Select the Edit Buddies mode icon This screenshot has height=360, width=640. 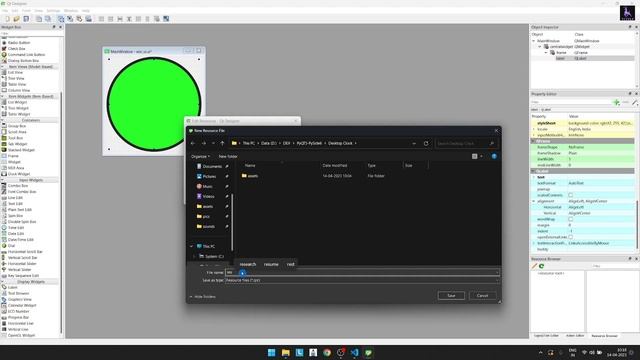pos(79,19)
